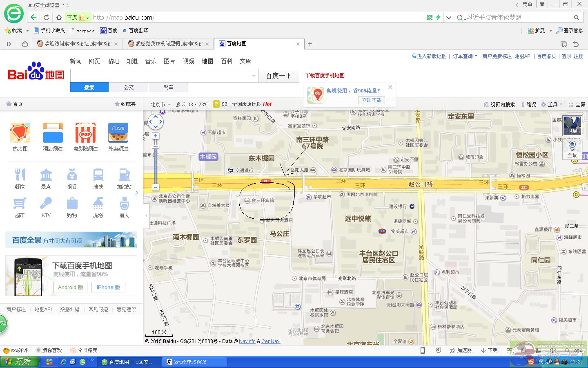Switch to the 我感觉我IP没问题 browser tab

click(167, 44)
